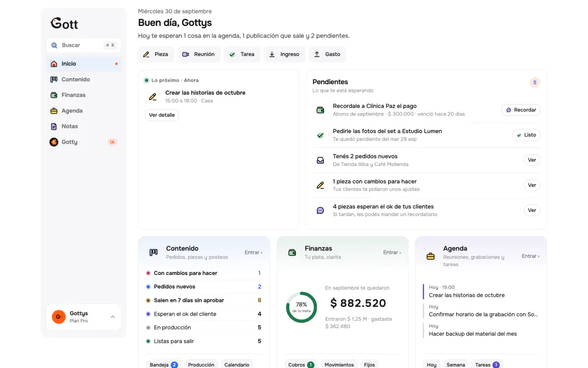Click Ver detalle for the upcoming task
Image resolution: width=588 pixels, height=368 pixels.
(162, 115)
